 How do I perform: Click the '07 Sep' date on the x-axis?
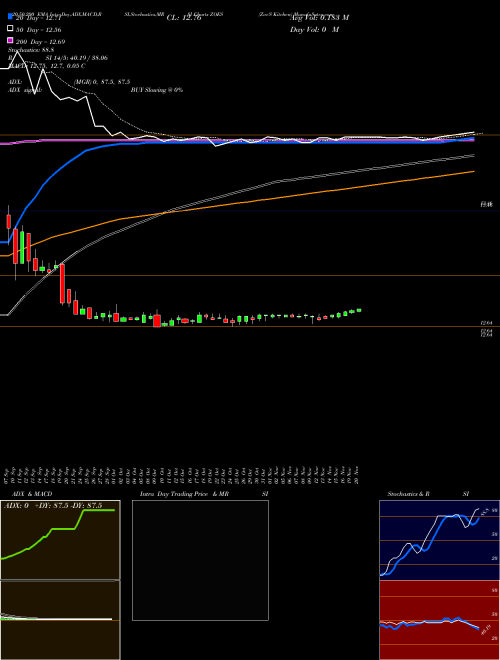pyautogui.click(x=8, y=475)
